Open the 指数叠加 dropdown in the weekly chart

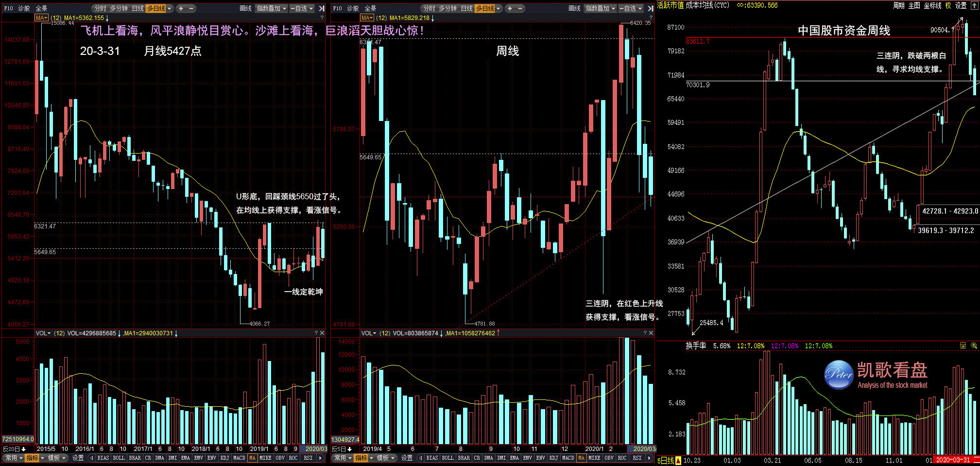click(600, 8)
